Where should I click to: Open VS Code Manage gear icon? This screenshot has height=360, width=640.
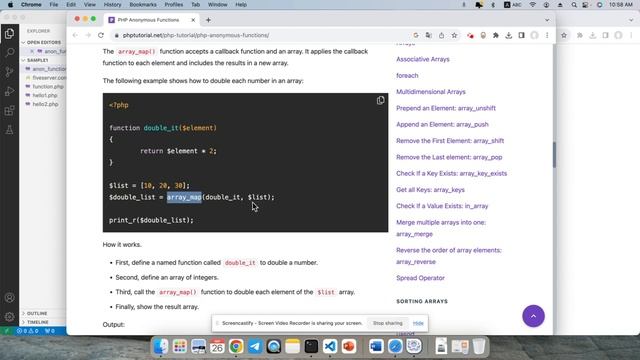9,317
